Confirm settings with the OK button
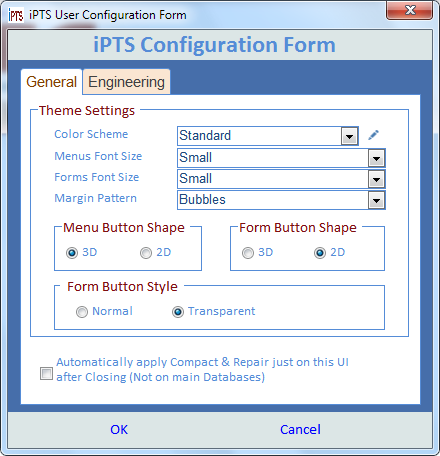This screenshot has height=456, width=440. point(119,430)
